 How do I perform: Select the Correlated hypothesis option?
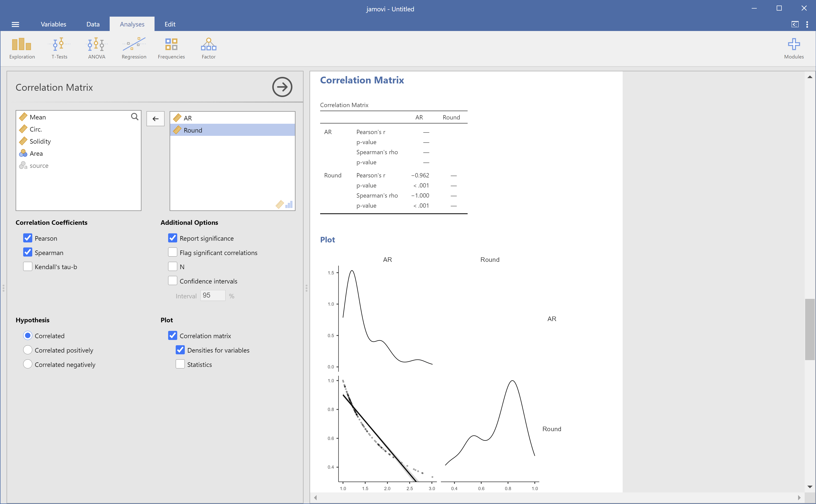click(28, 336)
